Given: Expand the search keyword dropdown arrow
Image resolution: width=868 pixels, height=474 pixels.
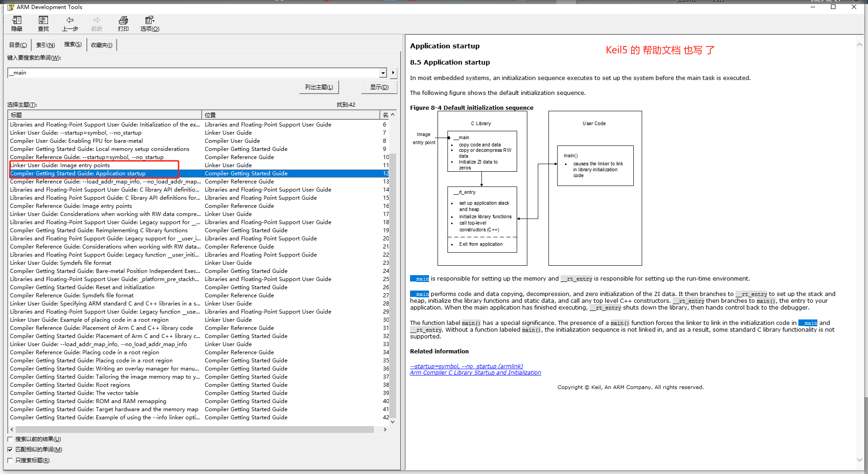Looking at the screenshot, I should tap(383, 73).
